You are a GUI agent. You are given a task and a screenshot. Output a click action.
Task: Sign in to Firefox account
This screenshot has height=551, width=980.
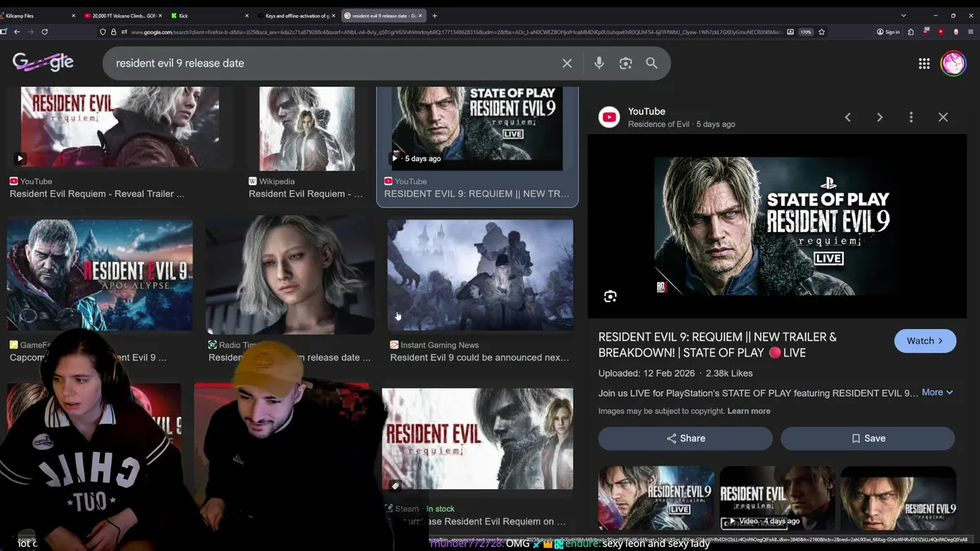[x=888, y=32]
